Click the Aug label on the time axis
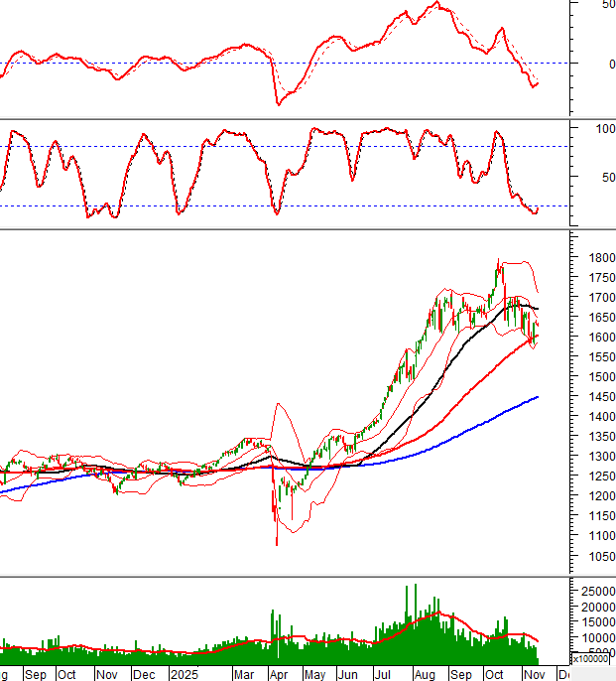The image size is (616, 681). click(x=424, y=674)
